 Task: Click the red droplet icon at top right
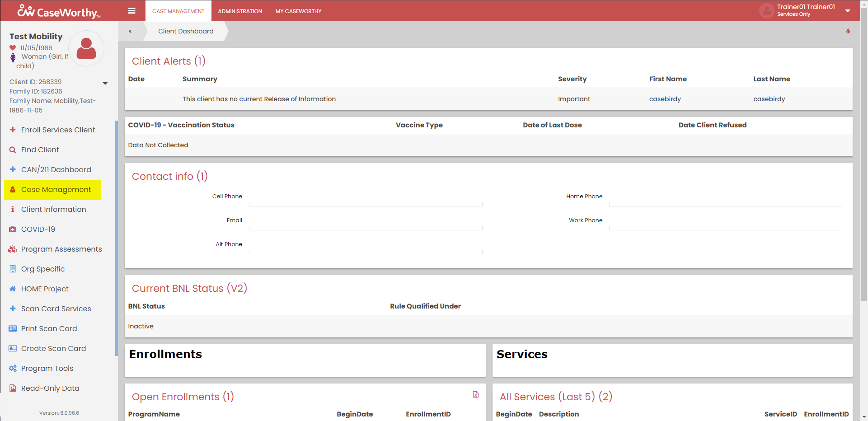(x=848, y=31)
